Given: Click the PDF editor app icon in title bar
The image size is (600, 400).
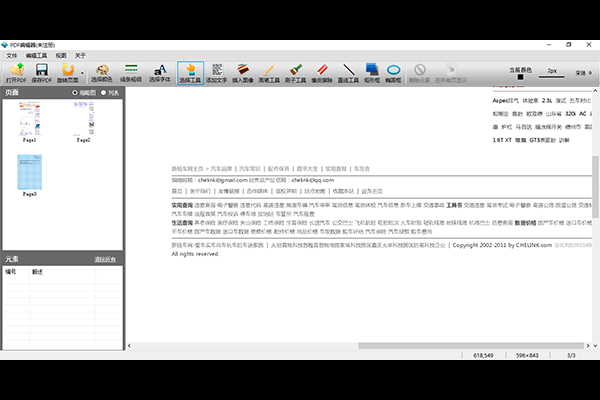Looking at the screenshot, I should [x=5, y=45].
